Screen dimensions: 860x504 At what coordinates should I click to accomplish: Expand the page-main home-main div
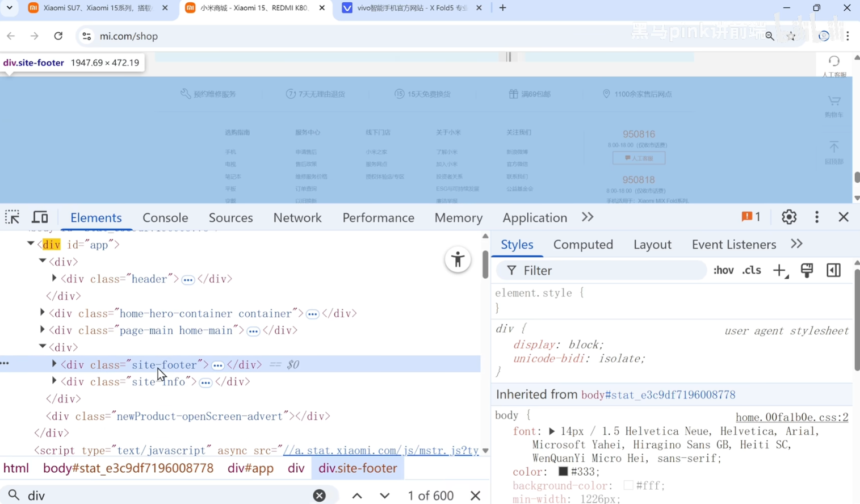pyautogui.click(x=43, y=330)
